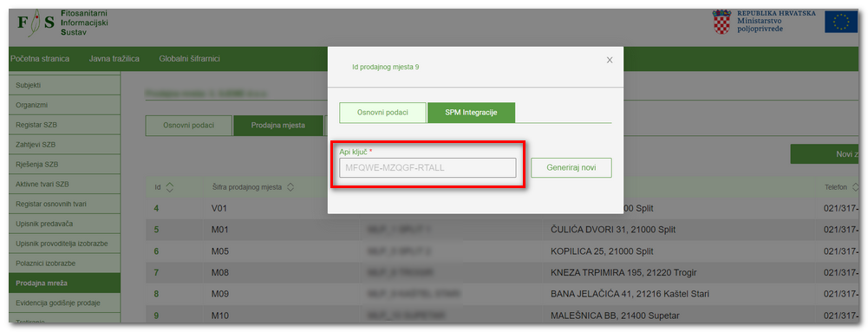This screenshot has width=868, height=332.
Task: Open background Prodajna mjesta tab
Action: pyautogui.click(x=277, y=126)
